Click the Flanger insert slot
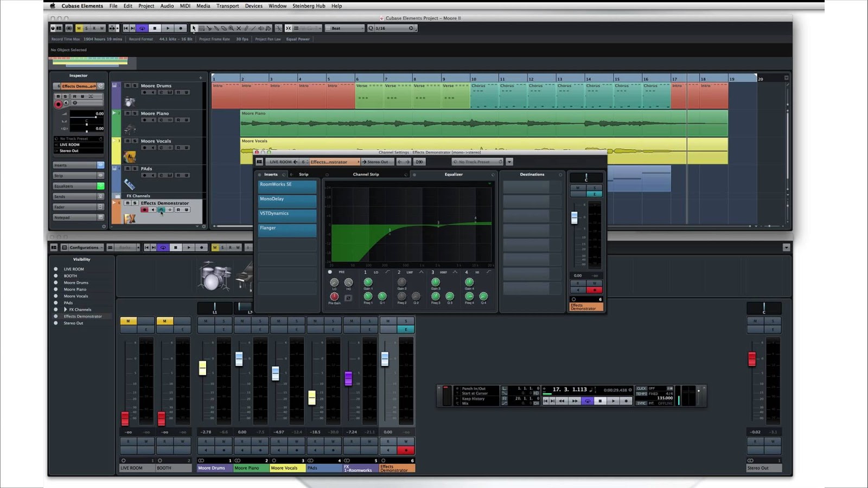This screenshot has width=868, height=488. 287,230
